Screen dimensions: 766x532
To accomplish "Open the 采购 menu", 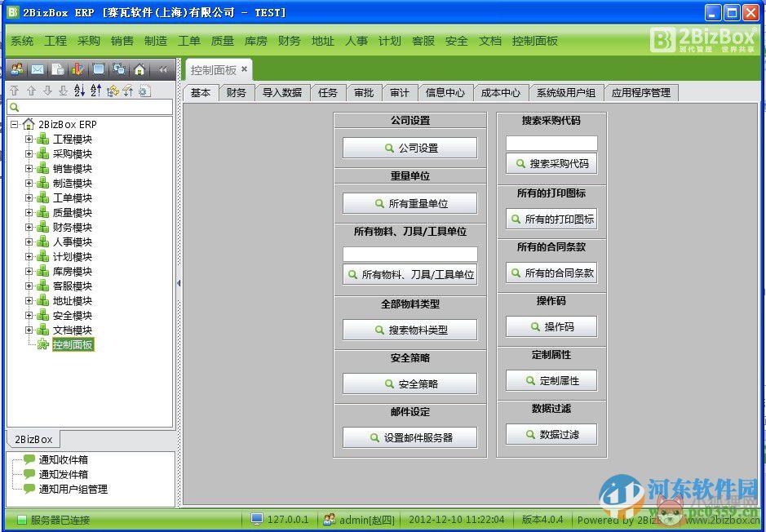I will [88, 41].
